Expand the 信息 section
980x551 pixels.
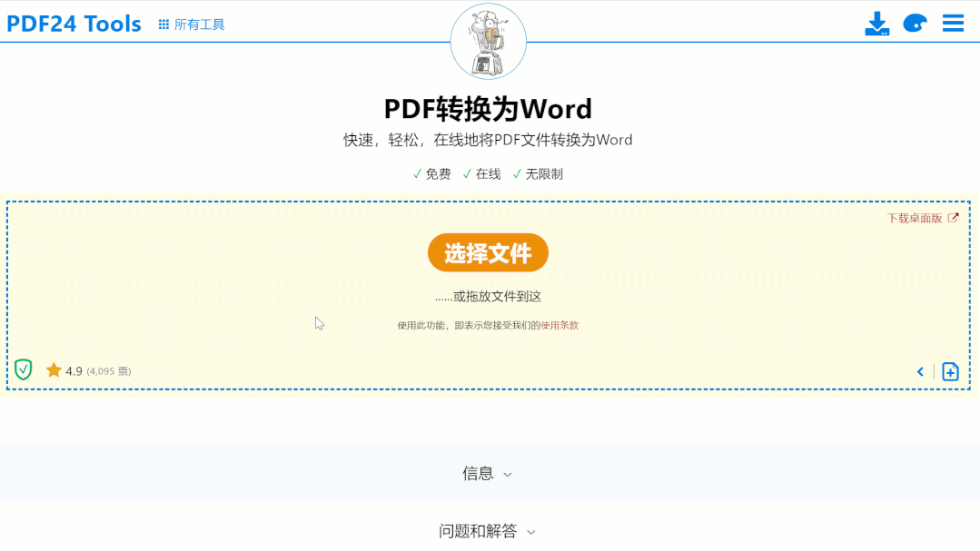point(488,474)
